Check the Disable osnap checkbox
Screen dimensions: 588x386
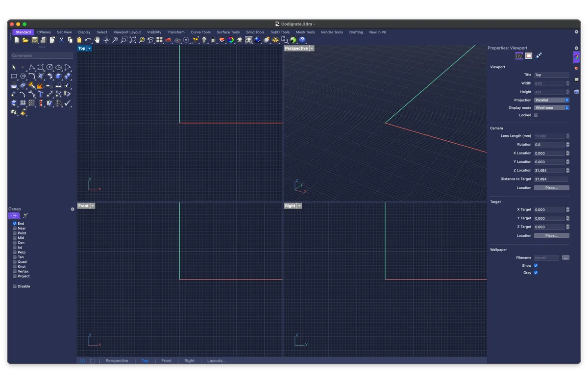pyautogui.click(x=15, y=286)
